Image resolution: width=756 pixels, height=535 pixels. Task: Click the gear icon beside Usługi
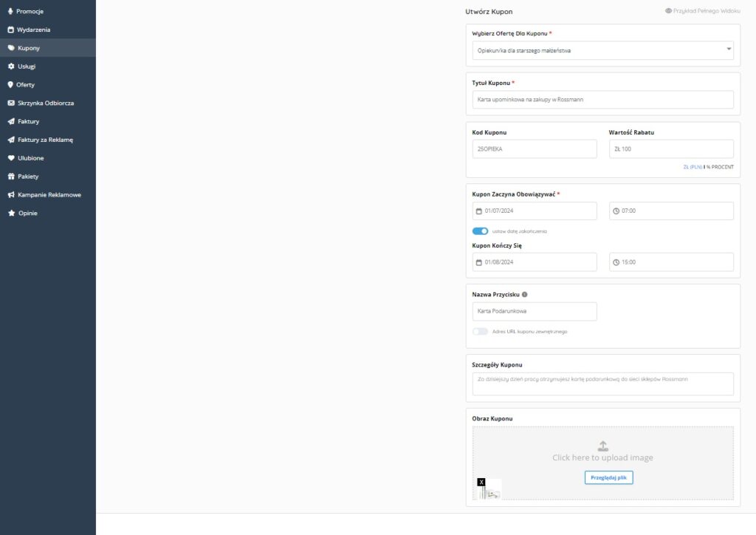click(x=10, y=67)
